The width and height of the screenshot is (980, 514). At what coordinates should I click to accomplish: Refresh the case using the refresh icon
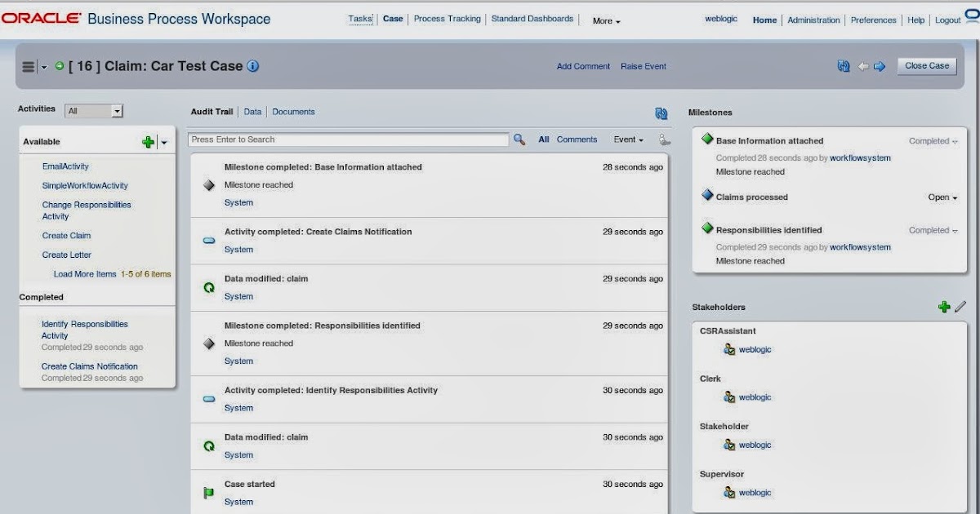(843, 66)
